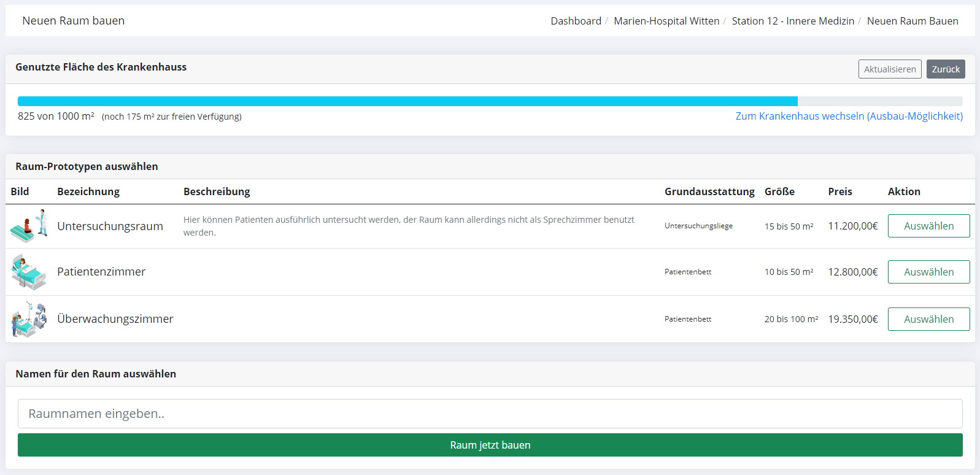Click the Grundausstattung column header
This screenshot has height=475, width=980.
pos(709,191)
